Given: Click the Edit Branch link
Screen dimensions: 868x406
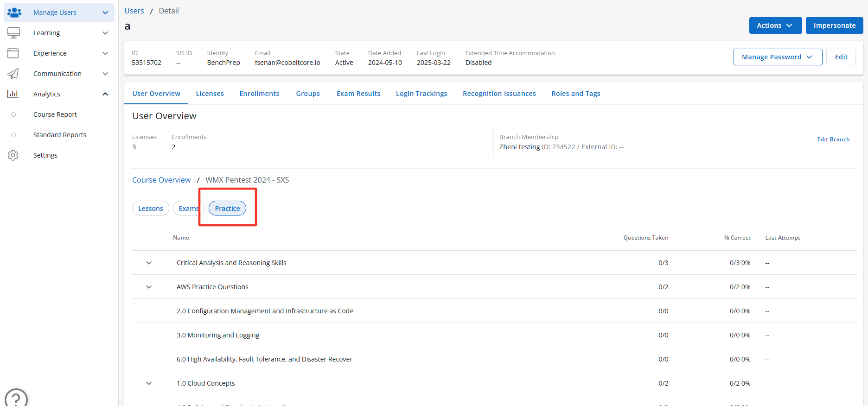Looking at the screenshot, I should [x=833, y=140].
